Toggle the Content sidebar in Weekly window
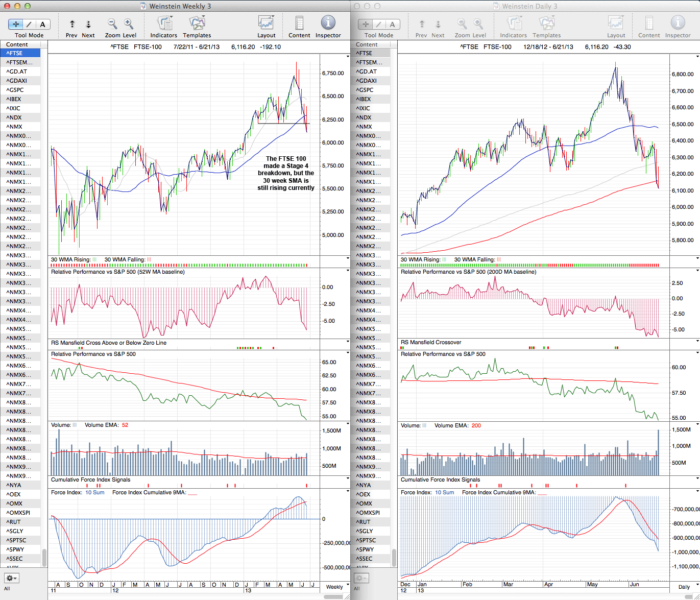The width and height of the screenshot is (700, 600). 299,24
